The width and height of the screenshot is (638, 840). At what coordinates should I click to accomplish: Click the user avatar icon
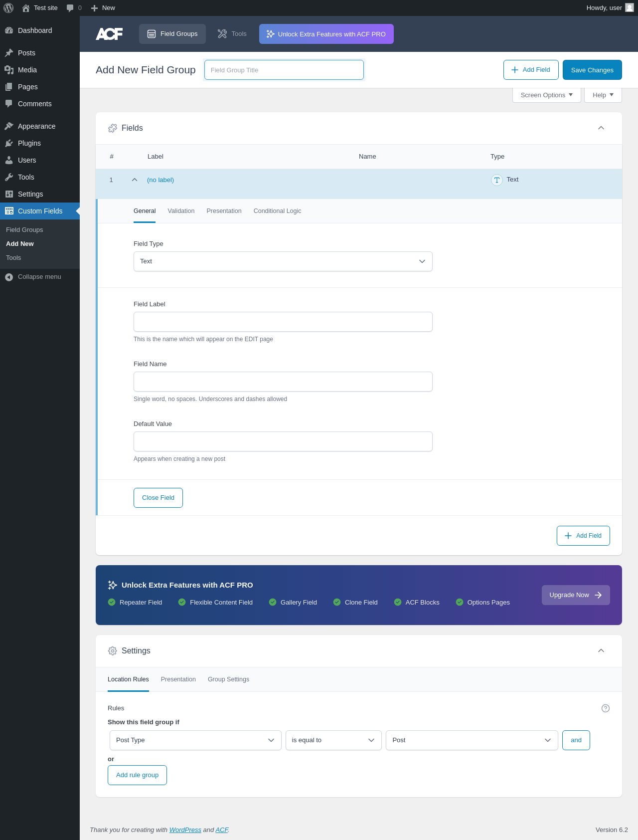pos(630,7)
